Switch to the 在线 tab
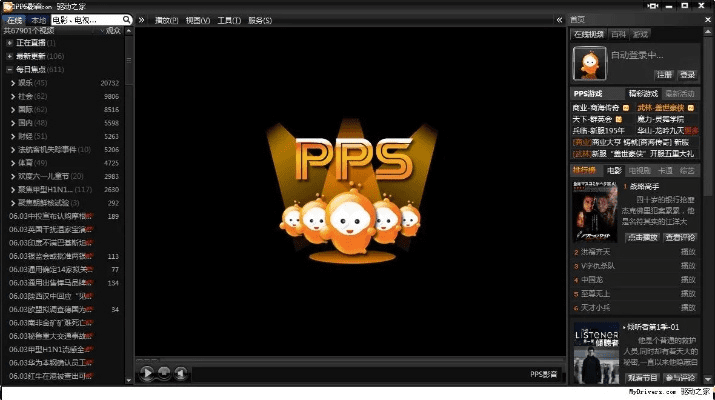 15,20
